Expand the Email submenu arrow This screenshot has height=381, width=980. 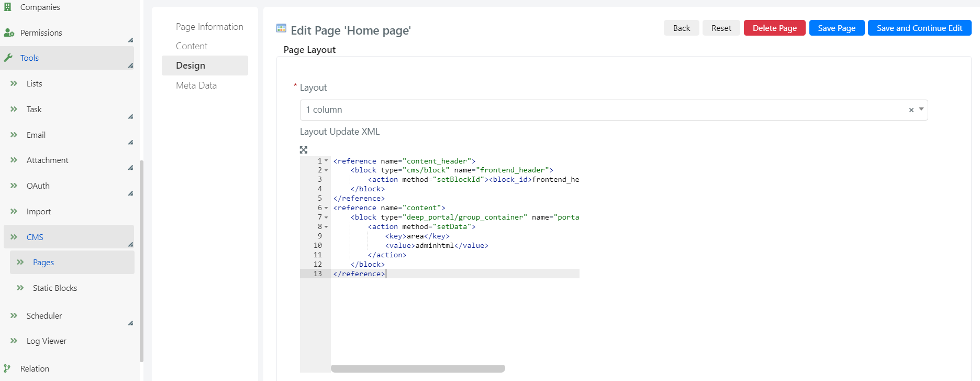pyautogui.click(x=130, y=142)
